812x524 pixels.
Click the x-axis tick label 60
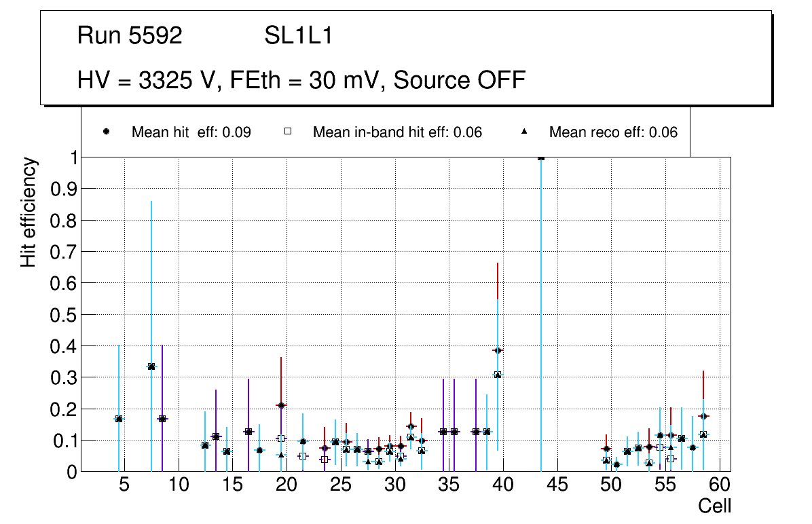click(720, 485)
